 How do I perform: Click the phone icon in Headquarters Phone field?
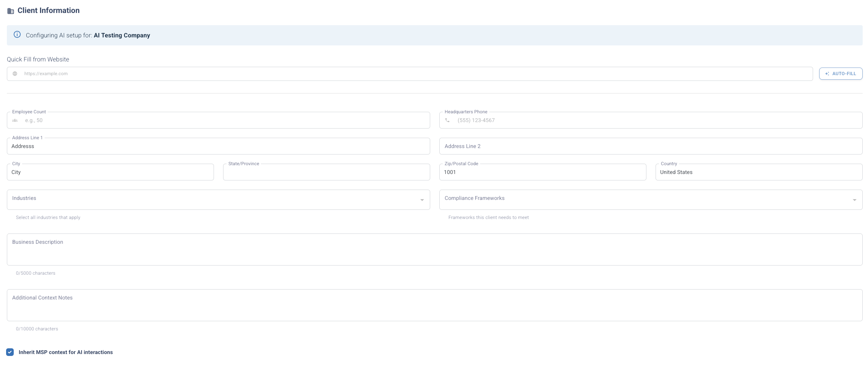click(x=448, y=120)
